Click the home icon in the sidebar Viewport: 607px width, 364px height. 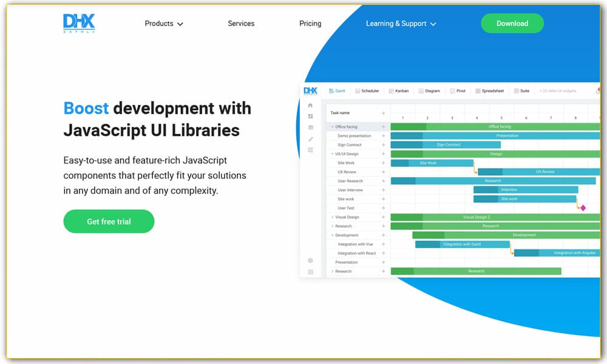(310, 106)
